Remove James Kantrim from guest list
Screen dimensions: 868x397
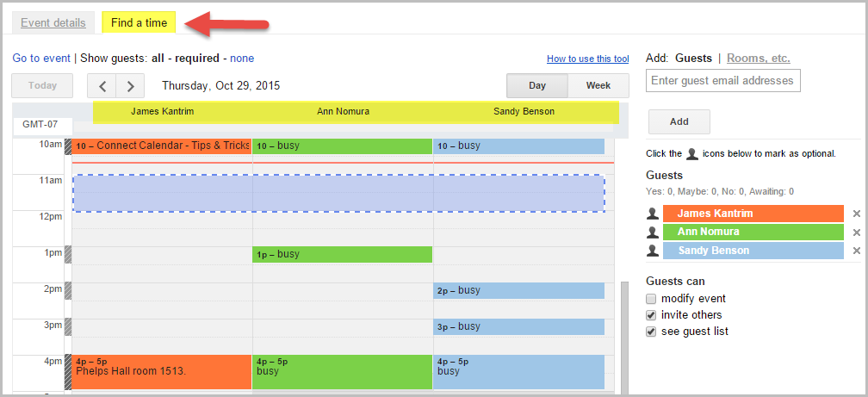856,214
